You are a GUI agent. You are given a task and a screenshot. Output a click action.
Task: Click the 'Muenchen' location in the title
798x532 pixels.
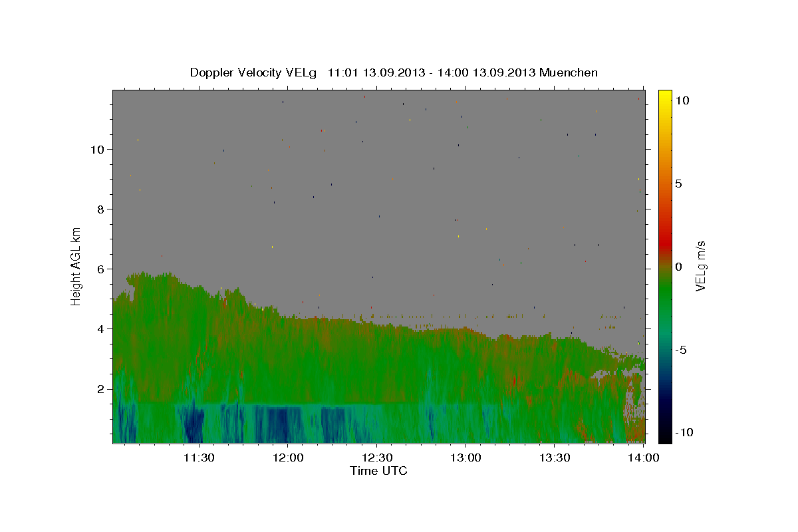569,72
